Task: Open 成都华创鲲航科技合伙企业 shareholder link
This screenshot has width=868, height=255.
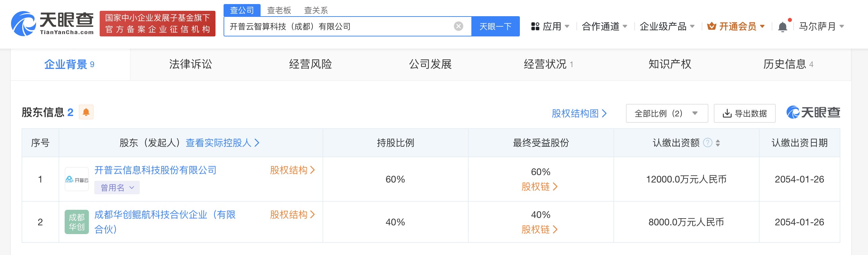Action: [x=165, y=222]
